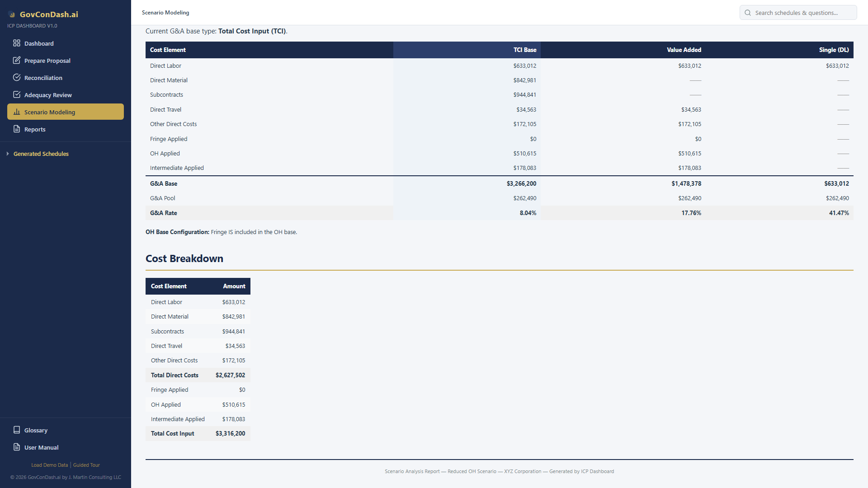
Task: Start the Guided Tour link
Action: [86, 465]
